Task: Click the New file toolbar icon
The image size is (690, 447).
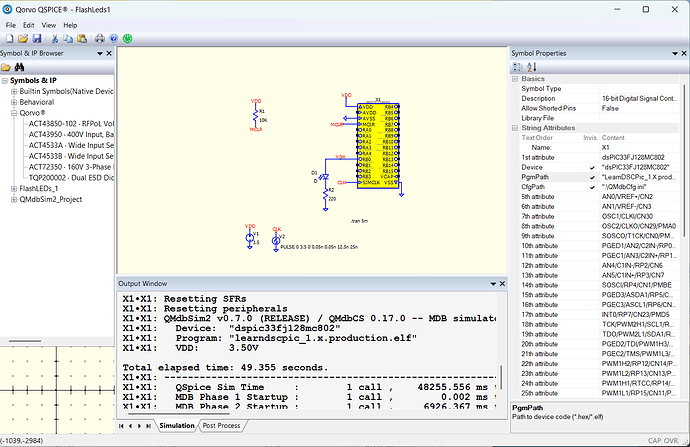Action: (10, 39)
